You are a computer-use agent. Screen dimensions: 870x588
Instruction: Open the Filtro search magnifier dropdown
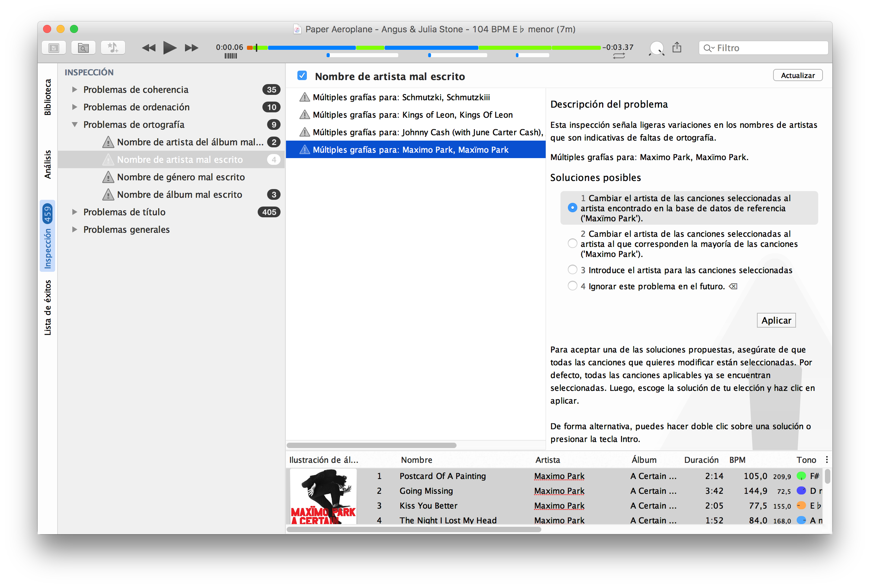click(709, 48)
